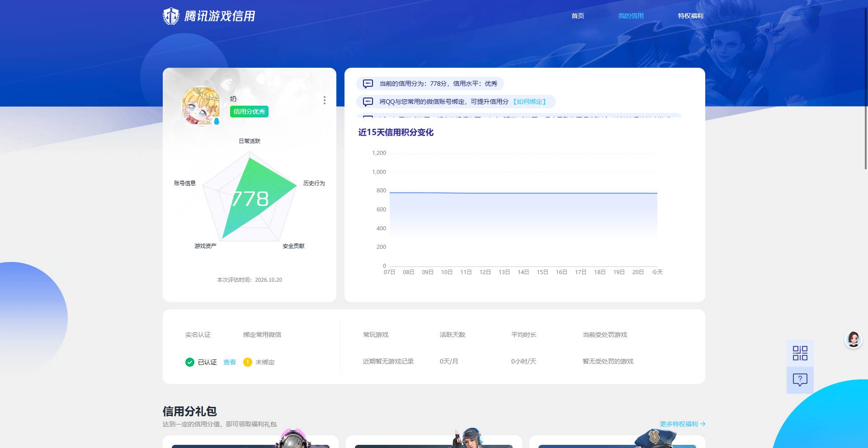
Task: Click the 如何绑定 link
Action: click(x=530, y=102)
